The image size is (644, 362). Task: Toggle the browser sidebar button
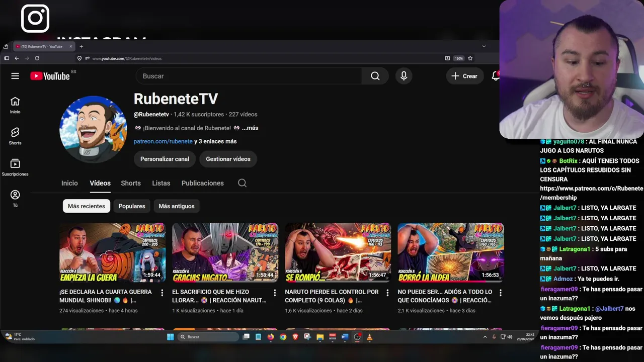pyautogui.click(x=7, y=58)
